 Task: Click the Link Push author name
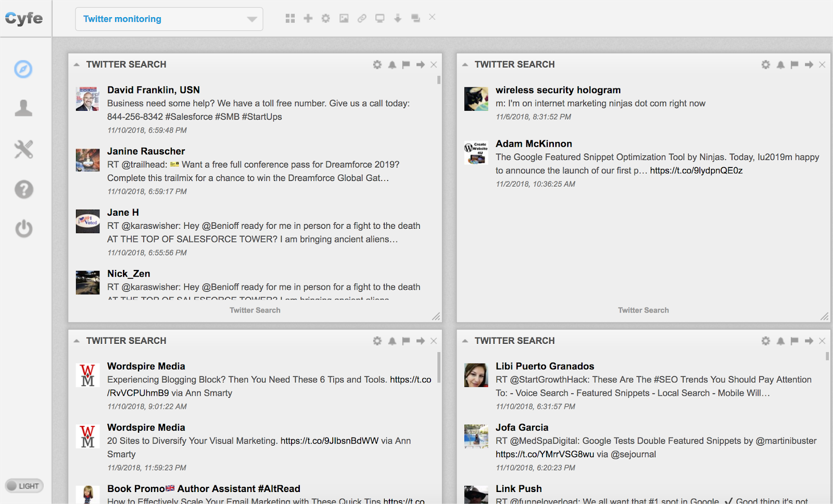(x=519, y=489)
